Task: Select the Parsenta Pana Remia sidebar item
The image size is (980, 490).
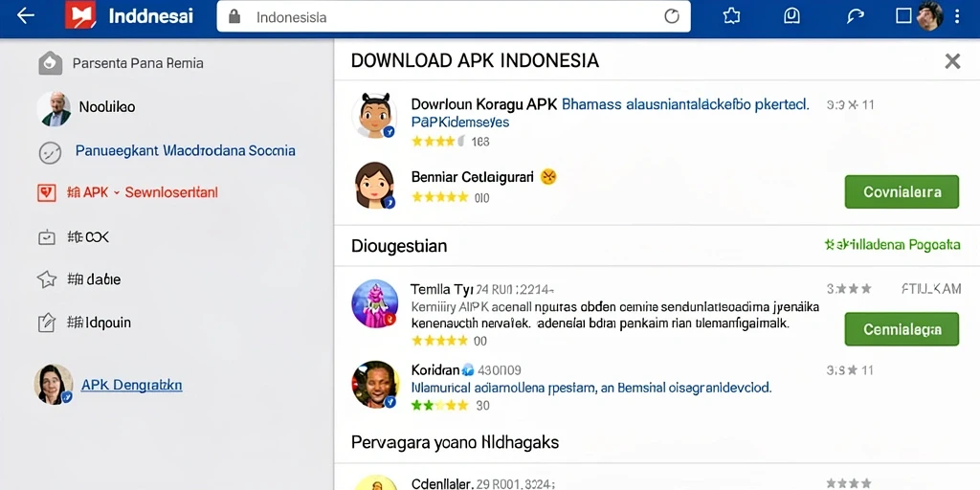Action: pyautogui.click(x=138, y=63)
